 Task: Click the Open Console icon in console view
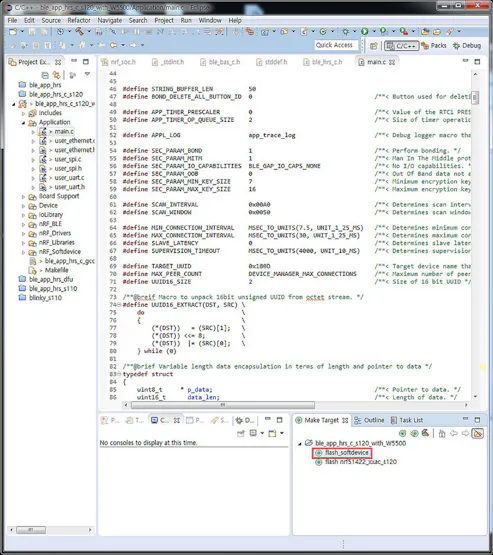click(272, 433)
